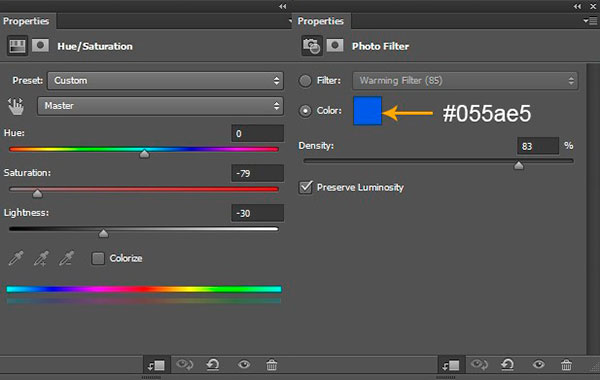The width and height of the screenshot is (600, 380).
Task: Enable the Colorize checkbox
Action: (x=98, y=258)
